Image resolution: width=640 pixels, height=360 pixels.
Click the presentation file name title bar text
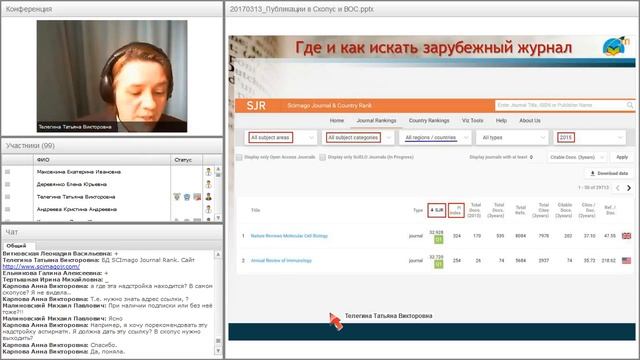click(x=302, y=9)
